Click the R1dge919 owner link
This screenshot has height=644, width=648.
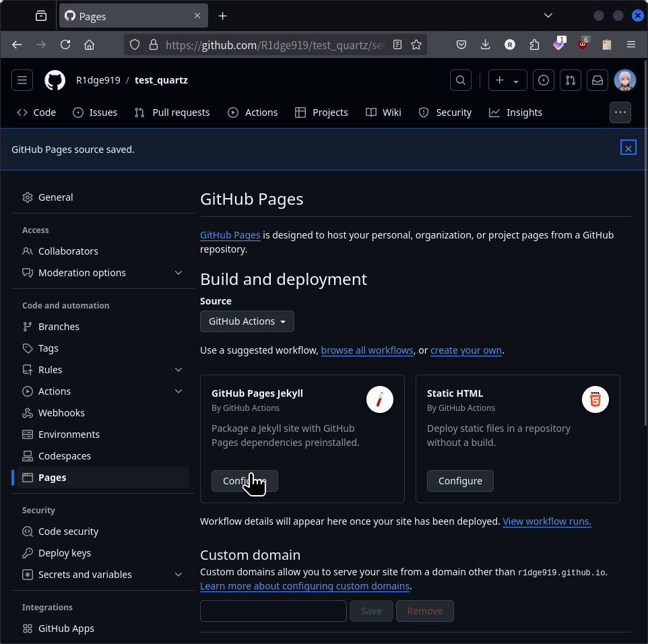pyautogui.click(x=98, y=80)
